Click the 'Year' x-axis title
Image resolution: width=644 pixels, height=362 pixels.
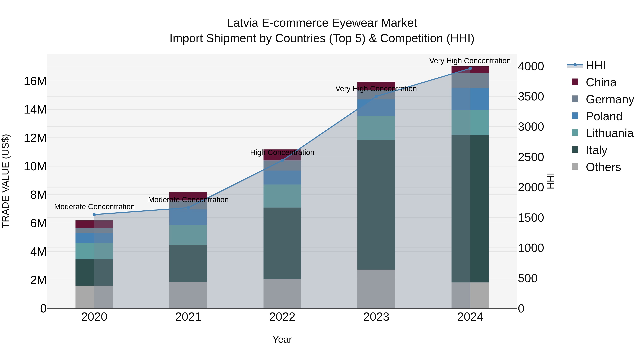(x=282, y=340)
